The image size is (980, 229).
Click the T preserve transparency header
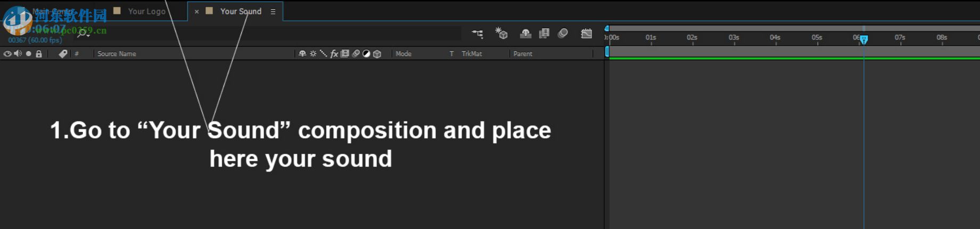point(451,54)
